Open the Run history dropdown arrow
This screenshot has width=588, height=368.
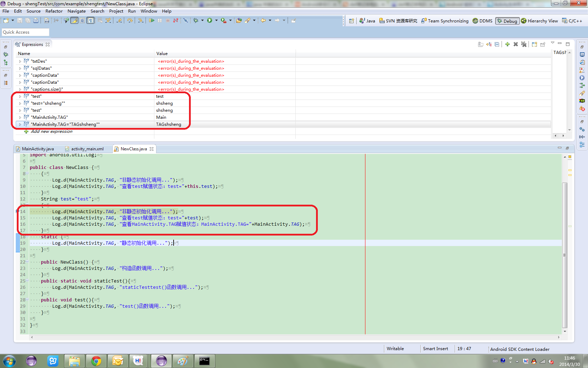(x=216, y=20)
